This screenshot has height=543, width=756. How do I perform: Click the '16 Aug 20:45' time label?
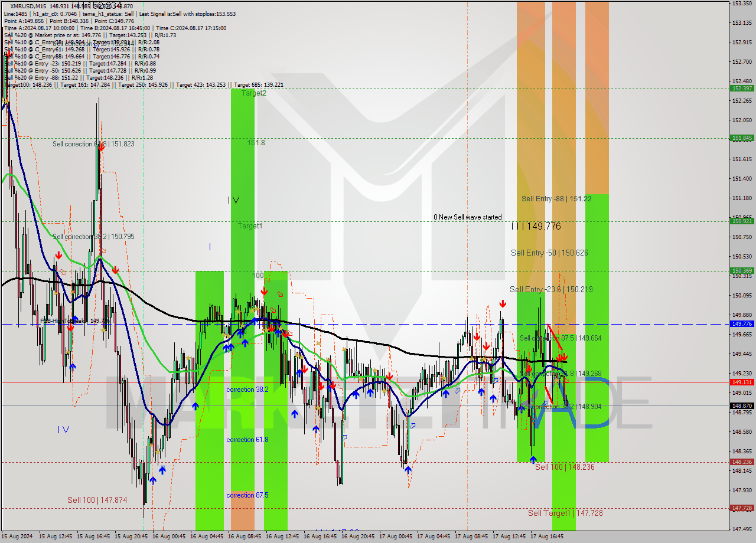(x=358, y=537)
